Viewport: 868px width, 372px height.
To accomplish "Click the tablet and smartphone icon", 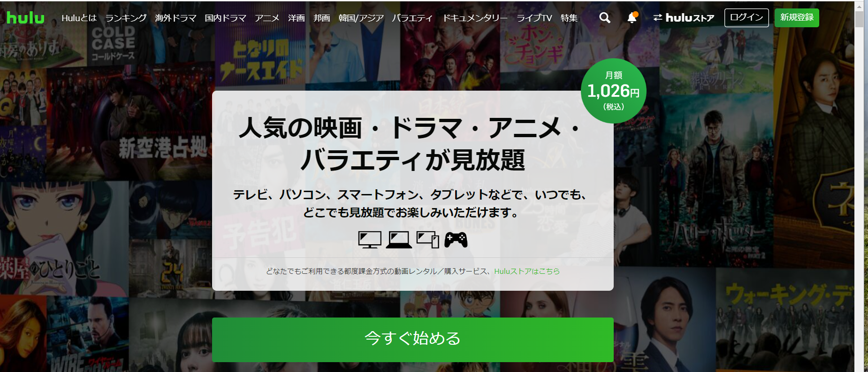I will 428,240.
